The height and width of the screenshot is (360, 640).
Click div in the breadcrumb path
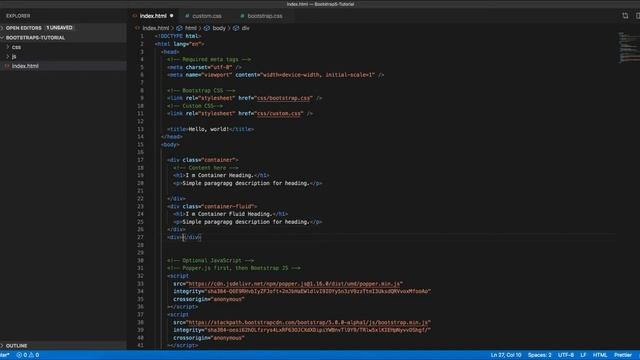point(245,28)
